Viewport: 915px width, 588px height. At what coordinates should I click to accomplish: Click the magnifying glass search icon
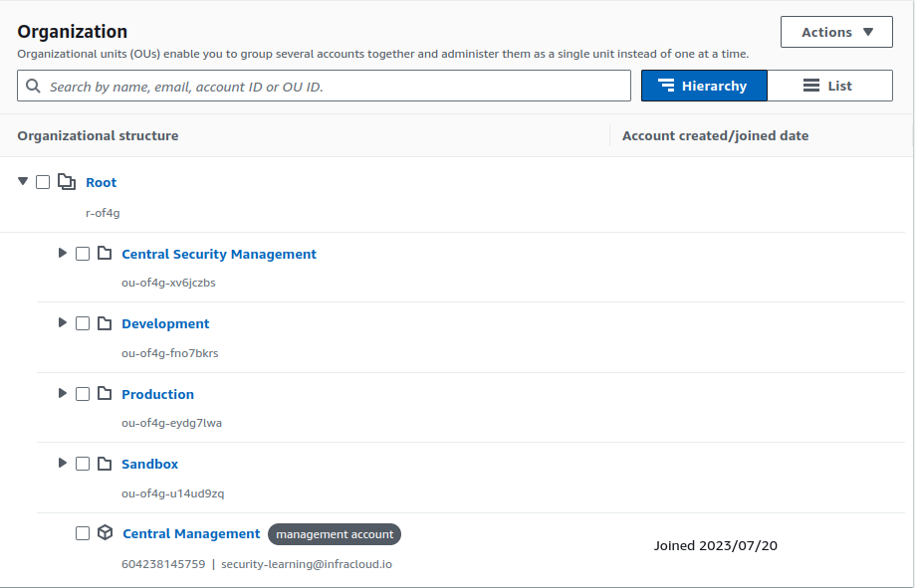click(x=34, y=87)
